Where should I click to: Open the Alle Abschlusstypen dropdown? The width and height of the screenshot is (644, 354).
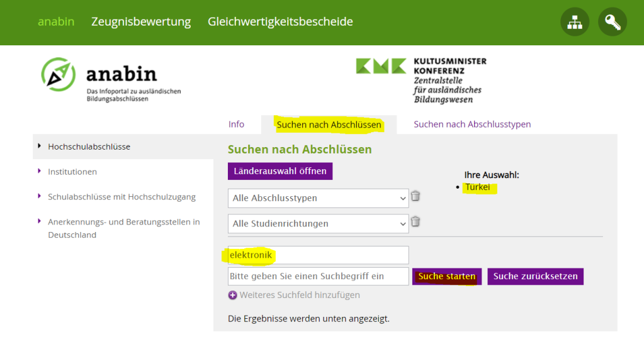[319, 198]
